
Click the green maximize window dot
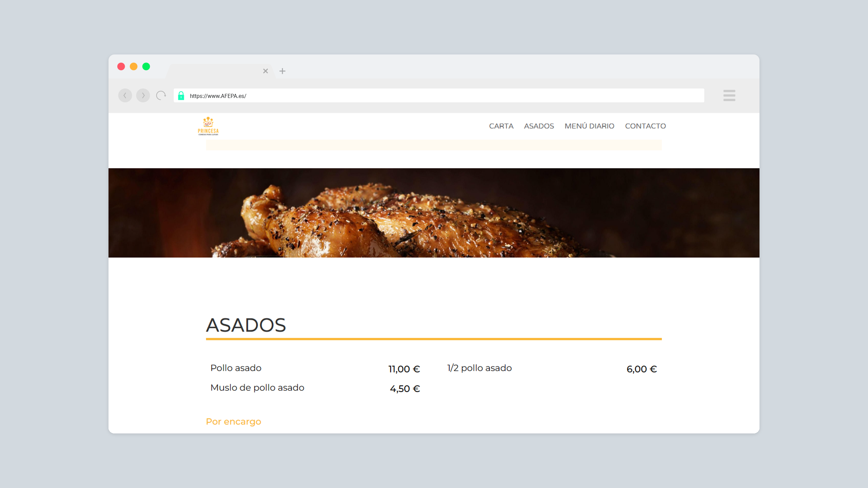tap(146, 66)
